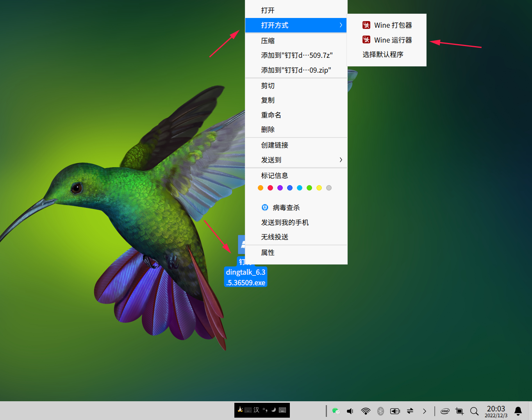Screen dimensions: 532x420
Task: Expand the tray overflow chevron
Action: tap(425, 411)
